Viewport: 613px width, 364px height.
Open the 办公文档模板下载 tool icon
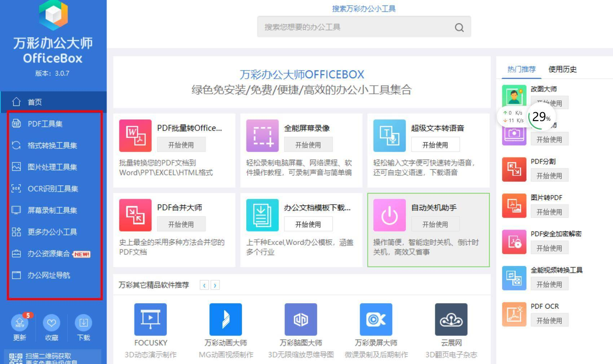pyautogui.click(x=262, y=215)
